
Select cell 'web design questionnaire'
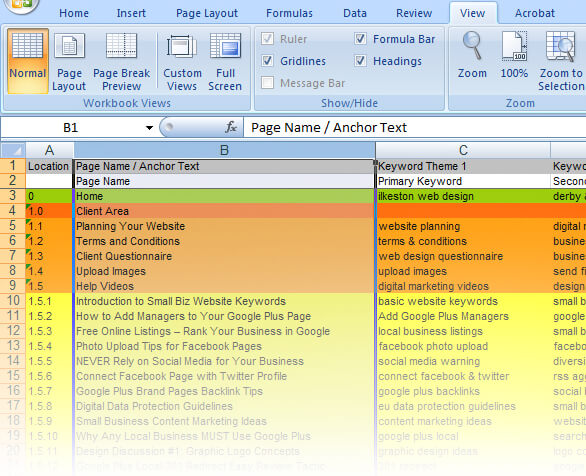[x=463, y=256]
